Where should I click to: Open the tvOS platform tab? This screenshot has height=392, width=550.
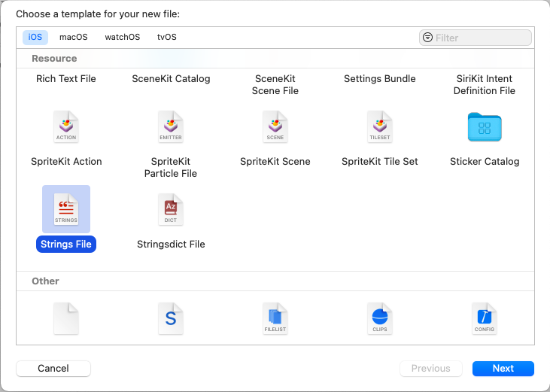(166, 37)
